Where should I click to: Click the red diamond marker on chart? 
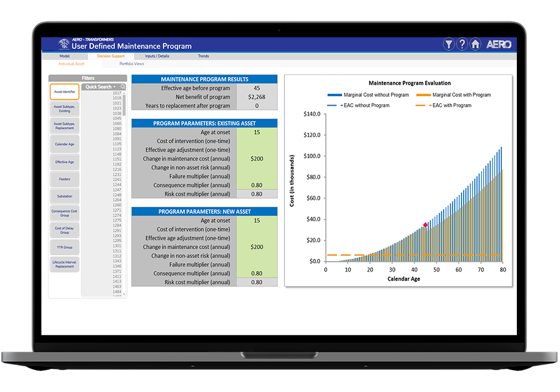426,225
